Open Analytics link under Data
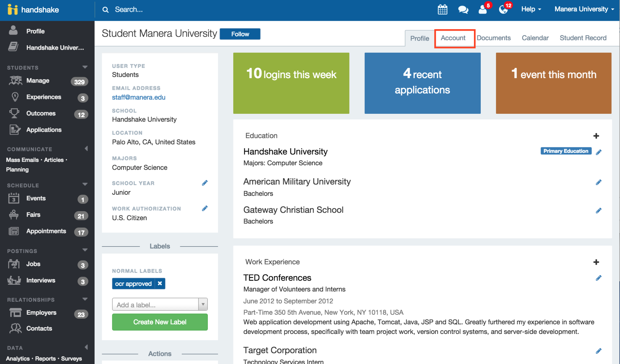The width and height of the screenshot is (620, 364). pyautogui.click(x=18, y=359)
